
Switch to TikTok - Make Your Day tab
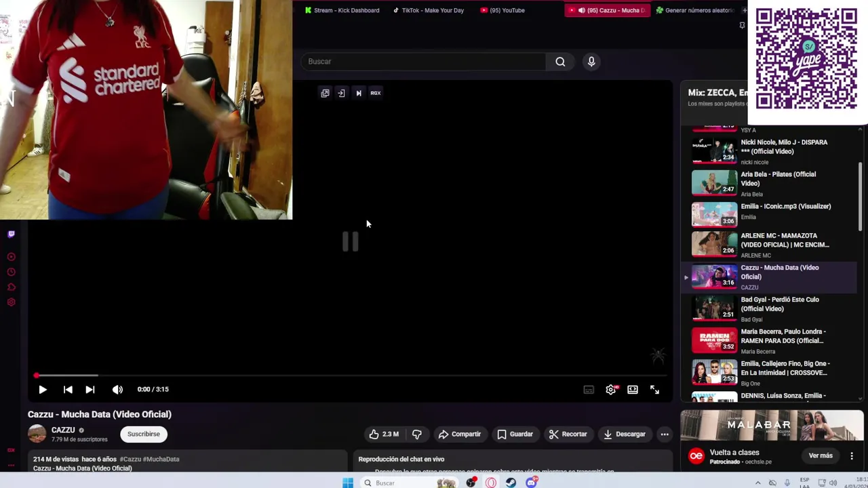[428, 10]
